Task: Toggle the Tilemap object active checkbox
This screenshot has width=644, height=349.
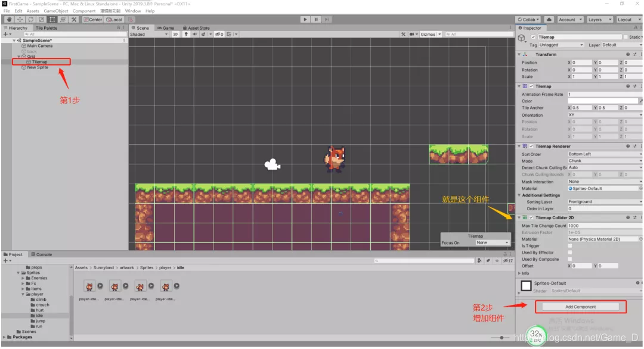Action: click(533, 37)
